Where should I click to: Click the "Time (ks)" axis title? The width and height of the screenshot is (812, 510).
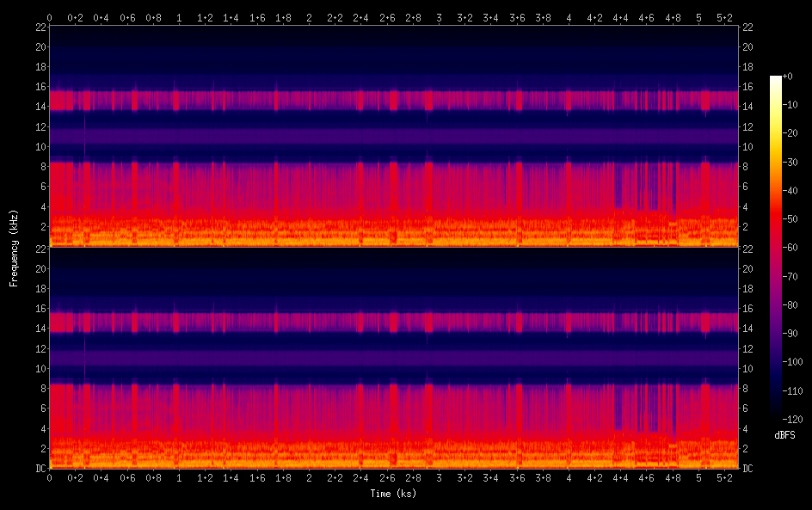[392, 494]
